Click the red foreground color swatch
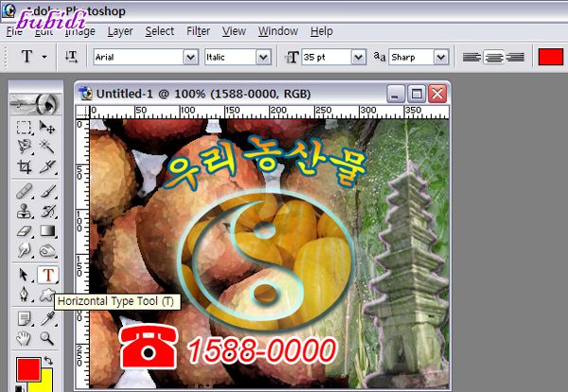This screenshot has width=568, height=392. point(28,369)
